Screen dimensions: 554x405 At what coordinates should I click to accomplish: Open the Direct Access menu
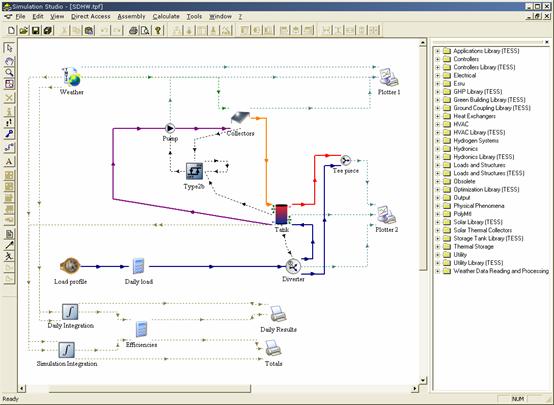90,17
